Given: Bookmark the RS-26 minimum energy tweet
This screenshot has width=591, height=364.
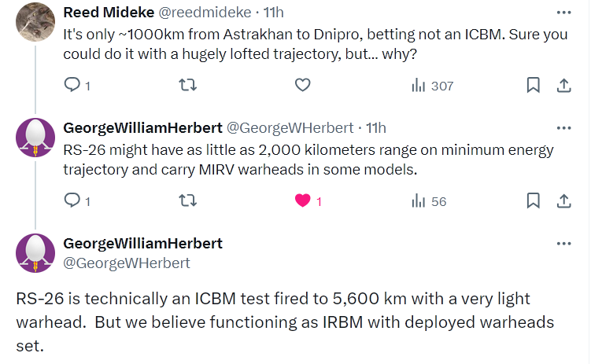Looking at the screenshot, I should [x=533, y=200].
